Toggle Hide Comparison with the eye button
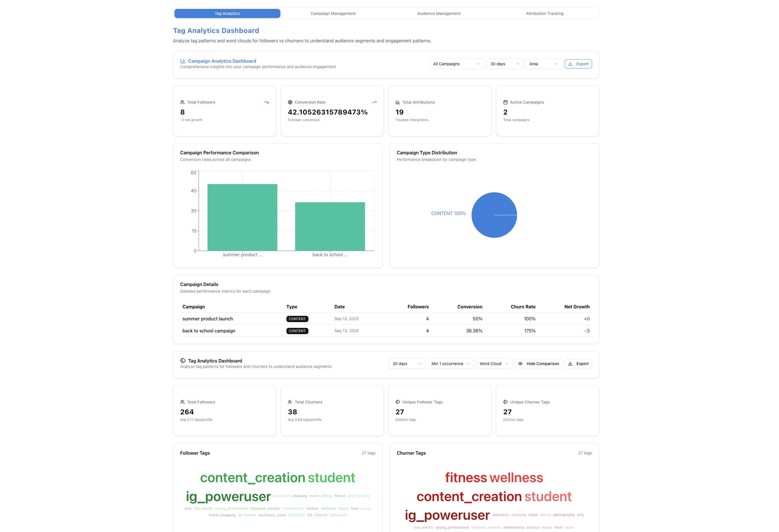This screenshot has width=779, height=532. click(538, 364)
